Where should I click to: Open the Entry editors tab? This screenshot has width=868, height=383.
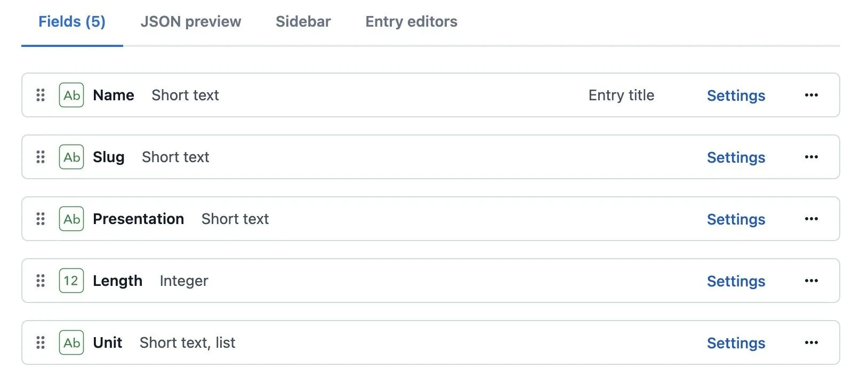click(412, 22)
